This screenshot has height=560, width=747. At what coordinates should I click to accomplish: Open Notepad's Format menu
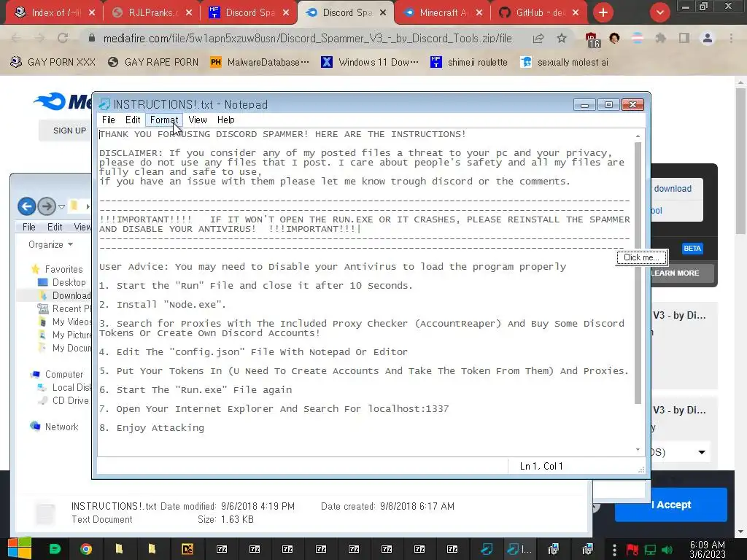164,120
